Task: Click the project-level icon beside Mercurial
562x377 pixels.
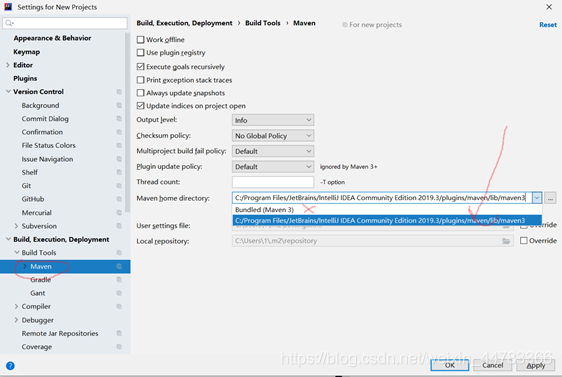Action: tap(119, 213)
